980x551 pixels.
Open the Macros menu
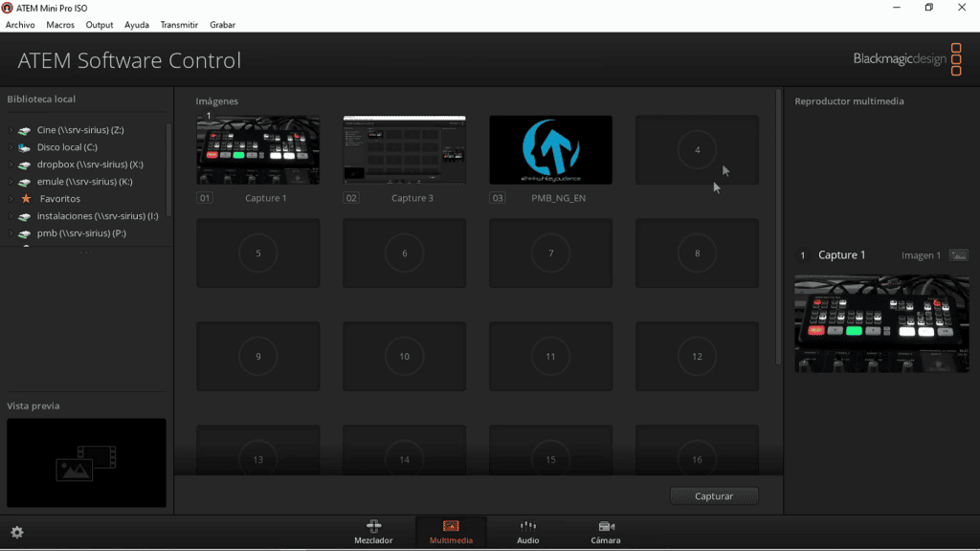coord(60,25)
